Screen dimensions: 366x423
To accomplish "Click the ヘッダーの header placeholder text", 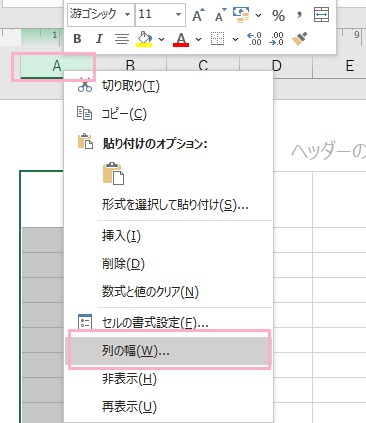I will tap(328, 151).
